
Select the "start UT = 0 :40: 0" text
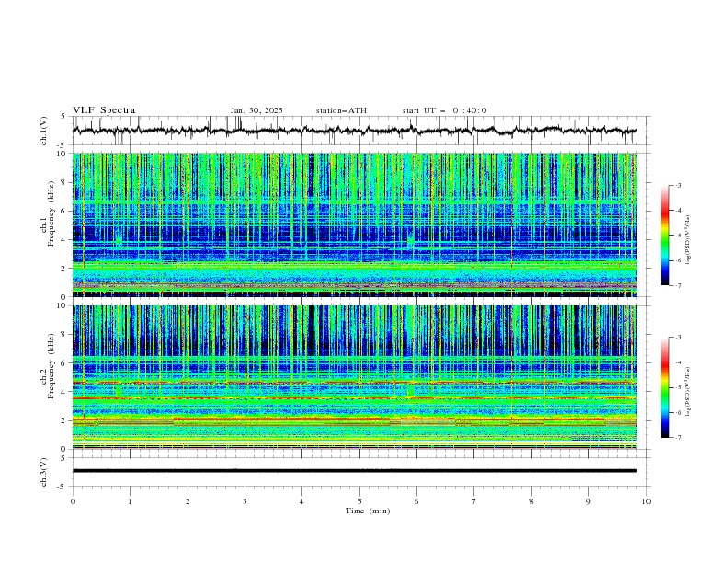click(x=444, y=110)
